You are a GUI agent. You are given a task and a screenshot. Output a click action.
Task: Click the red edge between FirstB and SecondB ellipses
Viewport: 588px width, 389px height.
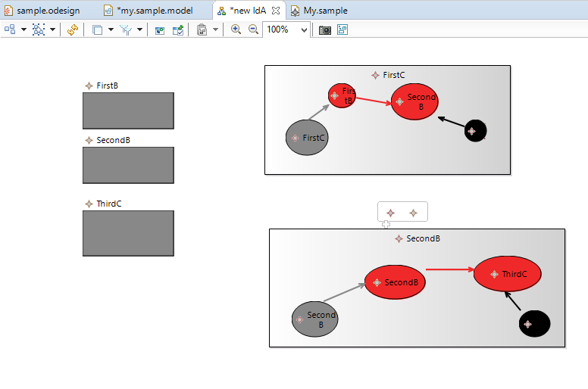point(372,101)
